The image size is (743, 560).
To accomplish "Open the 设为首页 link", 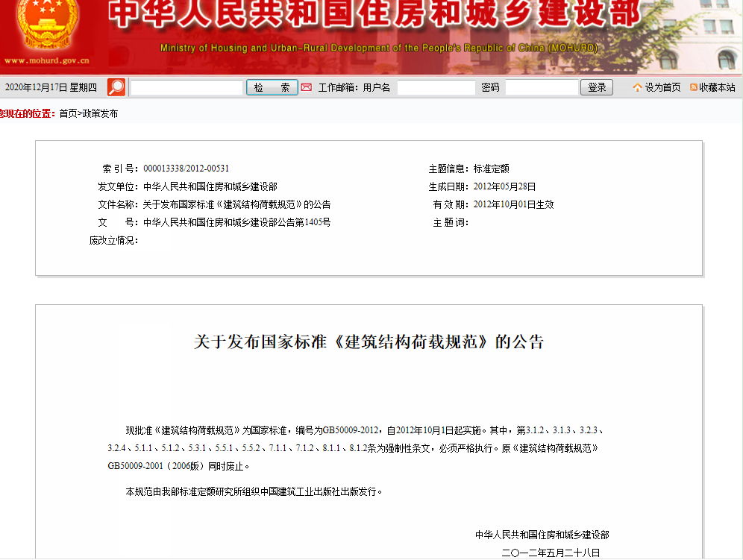I will coord(662,87).
